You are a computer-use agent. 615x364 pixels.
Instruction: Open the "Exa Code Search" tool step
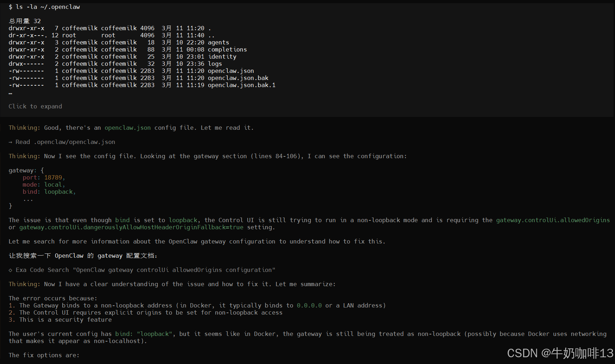click(142, 270)
